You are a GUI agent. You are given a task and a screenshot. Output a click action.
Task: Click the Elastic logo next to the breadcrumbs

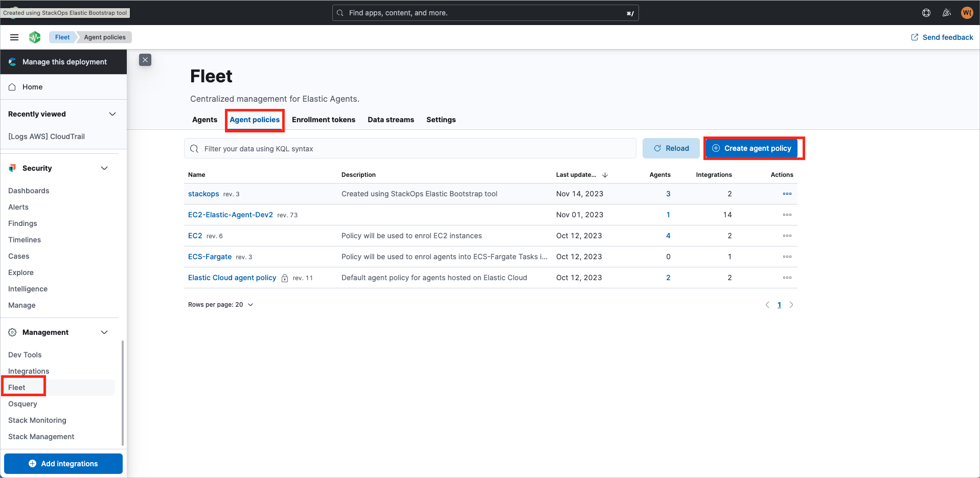point(35,37)
